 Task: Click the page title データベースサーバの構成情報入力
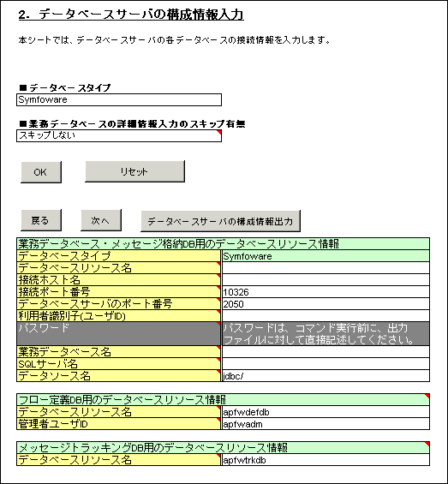tap(131, 15)
